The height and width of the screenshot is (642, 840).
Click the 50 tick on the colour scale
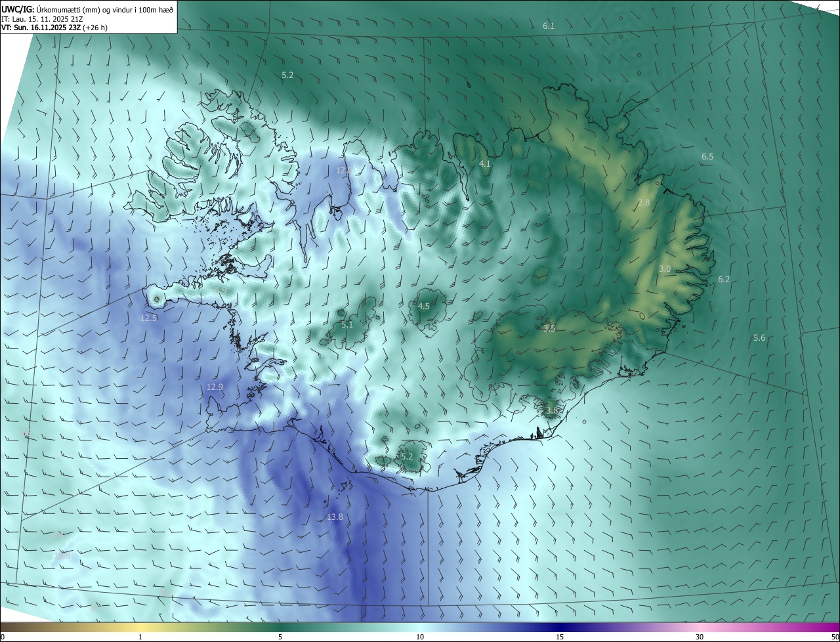(x=835, y=637)
